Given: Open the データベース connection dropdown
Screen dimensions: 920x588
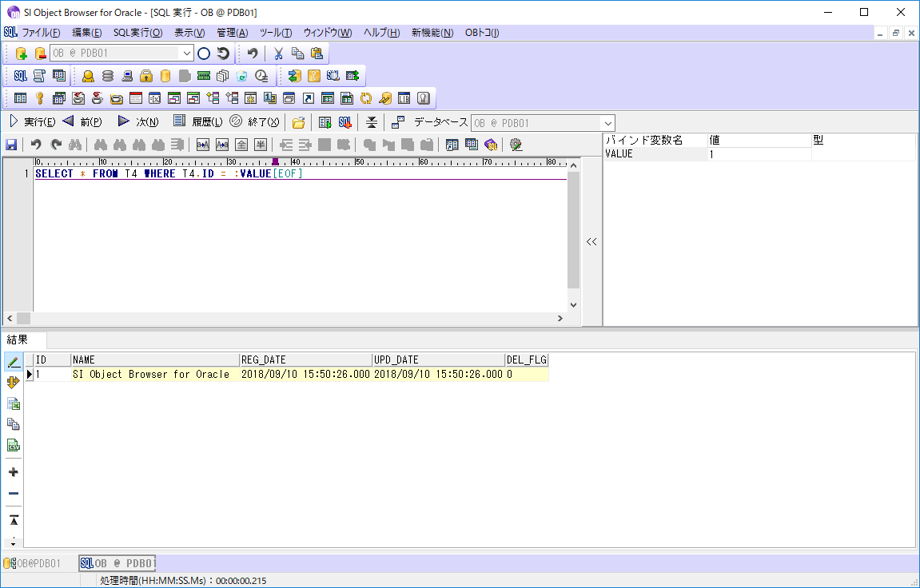Looking at the screenshot, I should pos(607,123).
